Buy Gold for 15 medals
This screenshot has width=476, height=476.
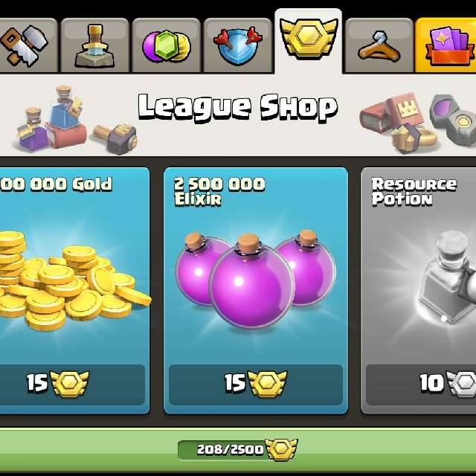72,385
